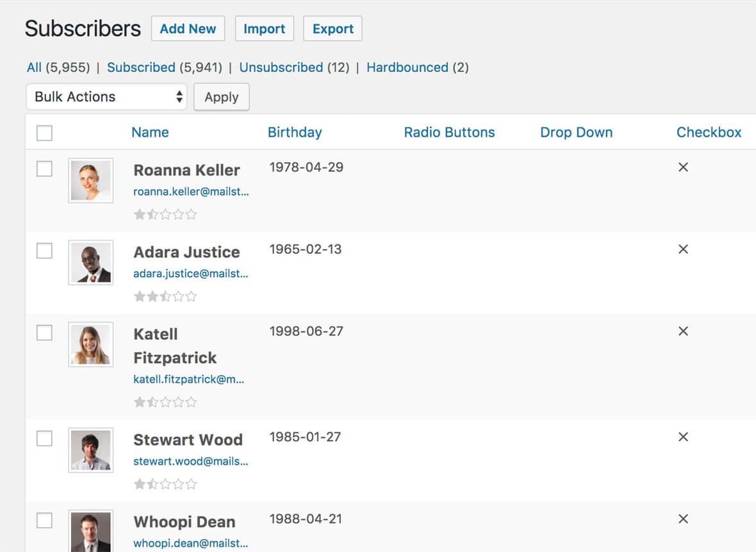Click the Add New button

[188, 29]
